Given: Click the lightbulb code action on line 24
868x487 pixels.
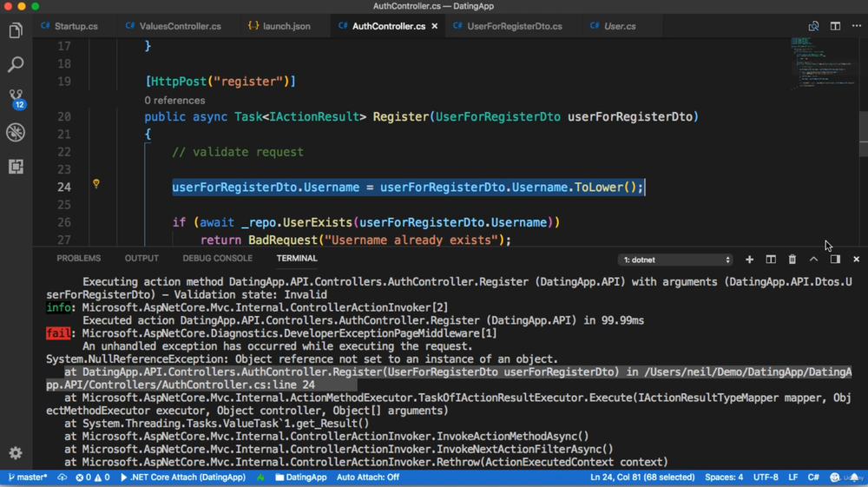Looking at the screenshot, I should tap(96, 183).
